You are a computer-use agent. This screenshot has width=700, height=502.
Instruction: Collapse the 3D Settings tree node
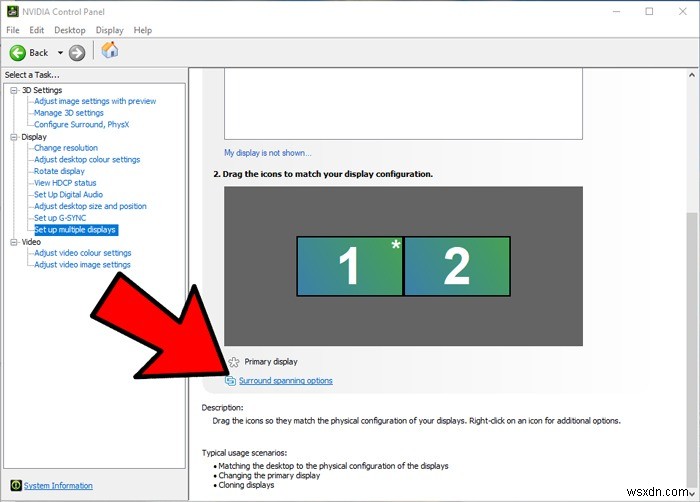point(14,91)
